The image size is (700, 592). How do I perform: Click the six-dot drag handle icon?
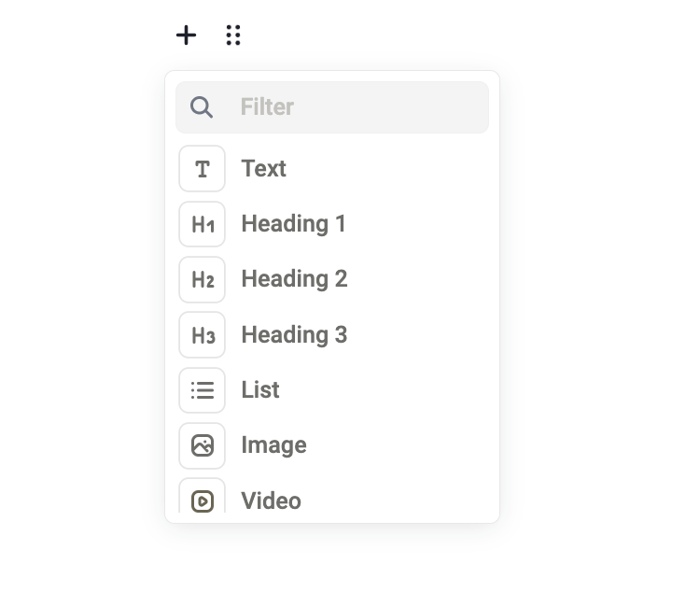click(x=233, y=35)
